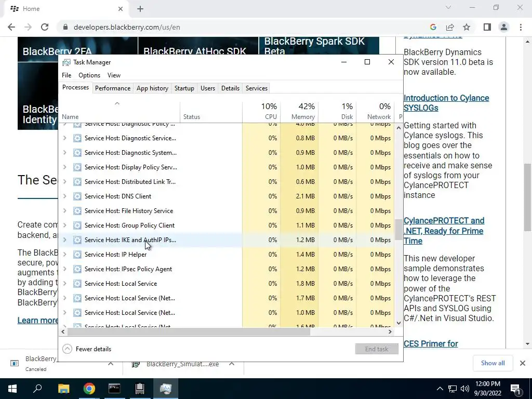The height and width of the screenshot is (399, 532).
Task: Click the share page icon in Chrome
Action: (450, 27)
